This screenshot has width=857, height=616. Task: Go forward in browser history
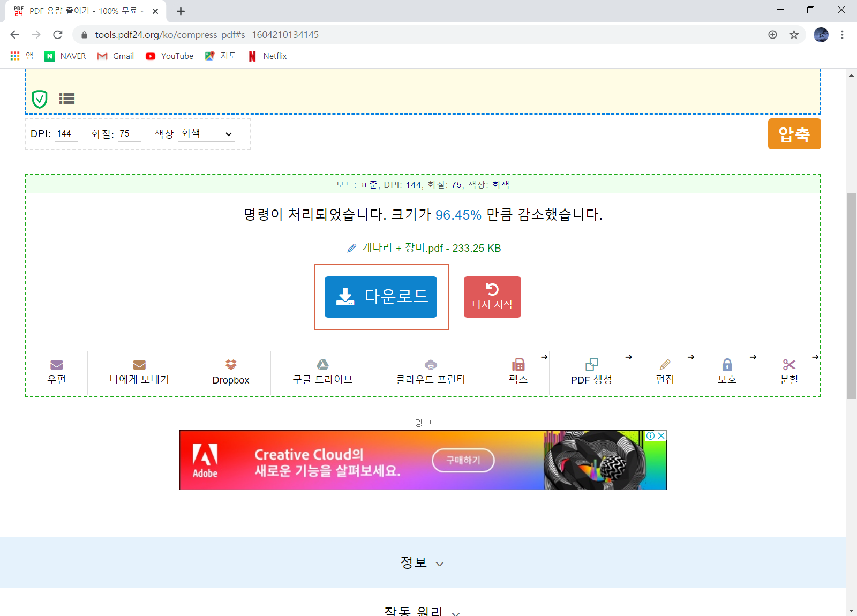pyautogui.click(x=36, y=35)
